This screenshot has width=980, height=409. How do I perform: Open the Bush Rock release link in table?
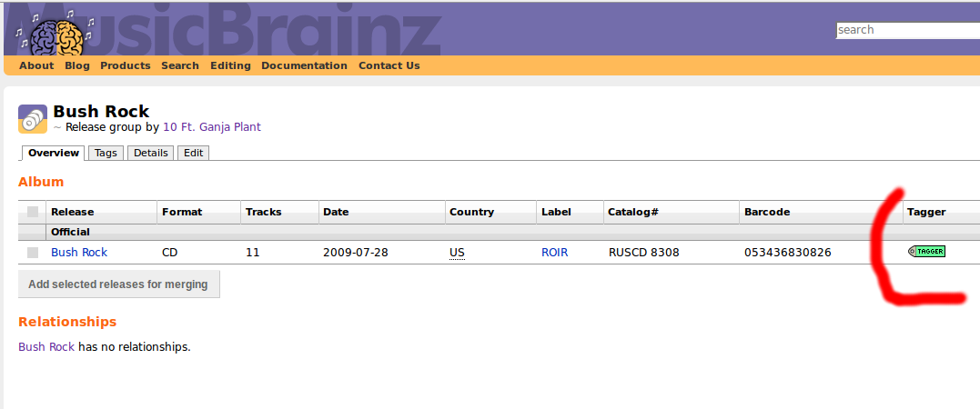click(79, 253)
